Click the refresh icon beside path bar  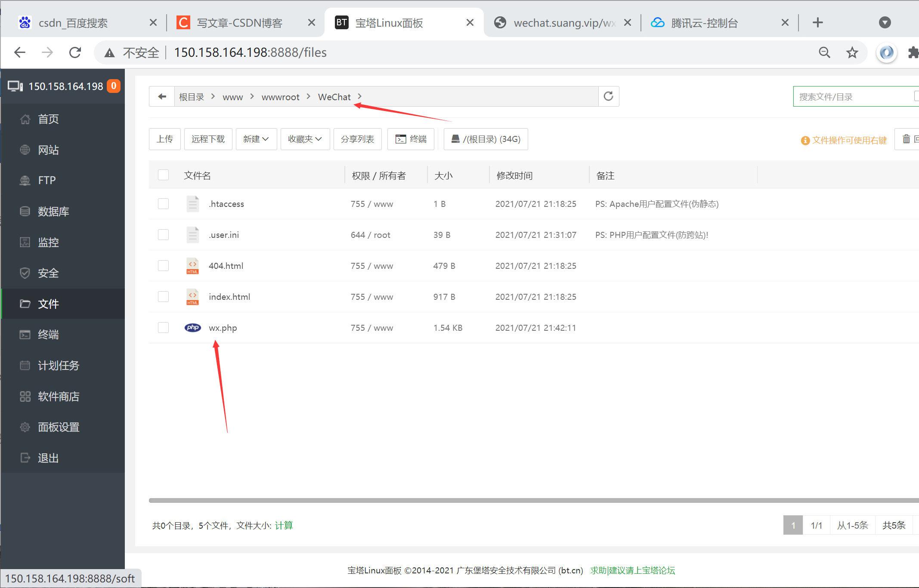click(x=608, y=96)
